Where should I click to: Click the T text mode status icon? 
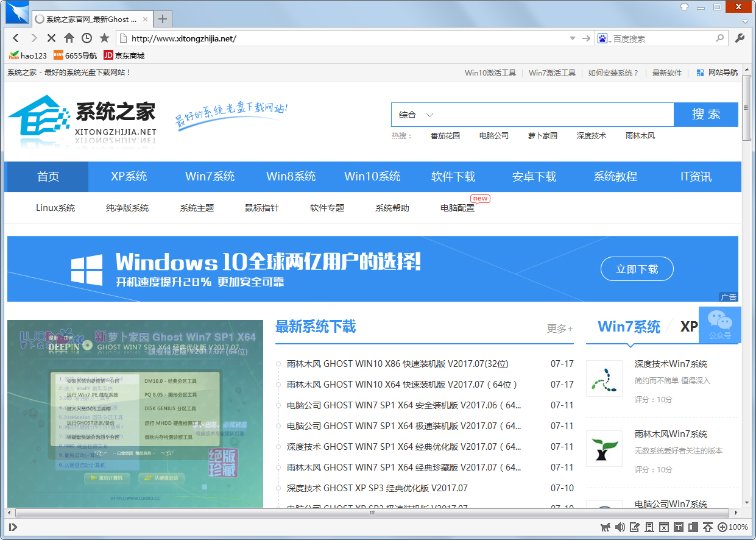[679, 527]
